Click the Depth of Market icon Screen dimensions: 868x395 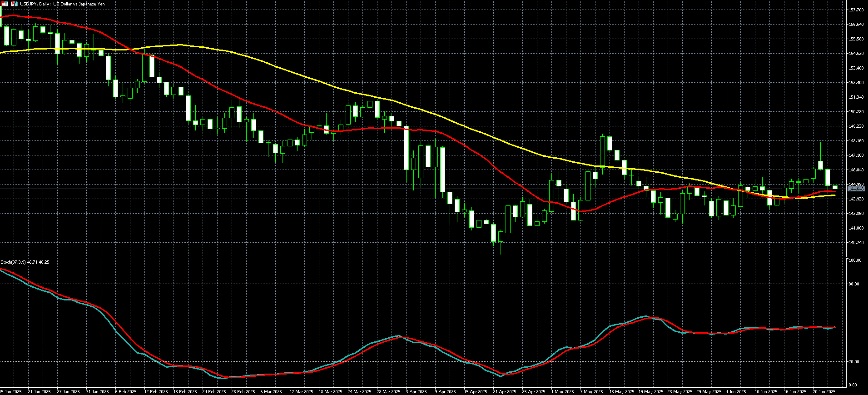(14, 4)
